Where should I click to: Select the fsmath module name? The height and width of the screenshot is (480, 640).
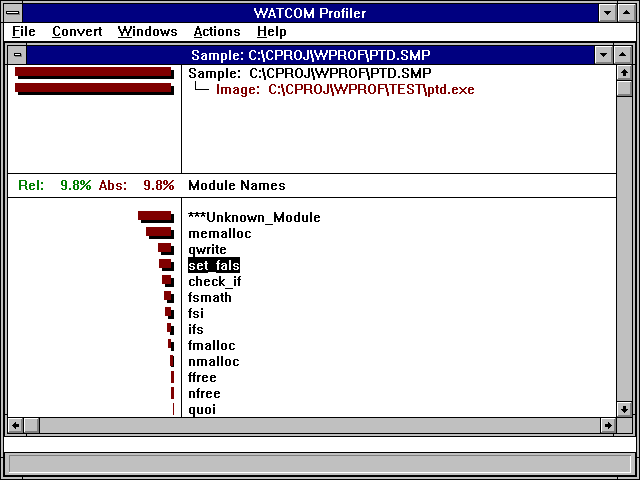tap(210, 297)
